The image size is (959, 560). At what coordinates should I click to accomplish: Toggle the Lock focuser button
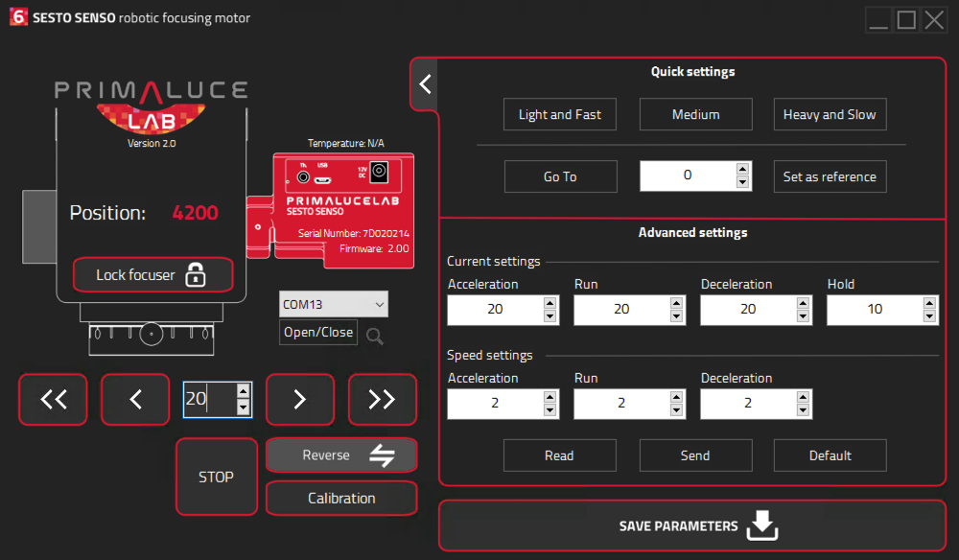coord(152,274)
